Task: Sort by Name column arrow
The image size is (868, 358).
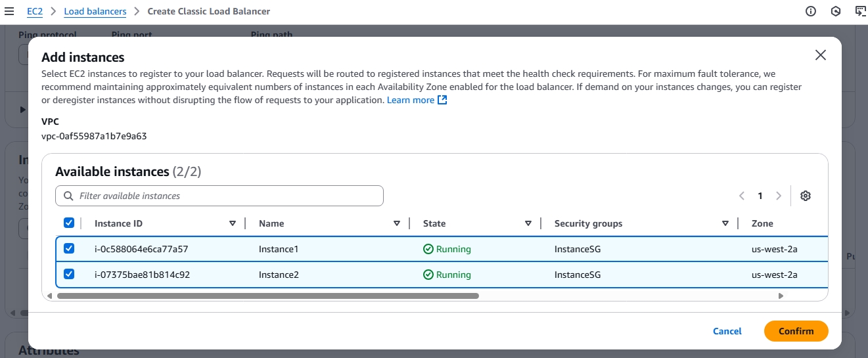Action: coord(397,223)
